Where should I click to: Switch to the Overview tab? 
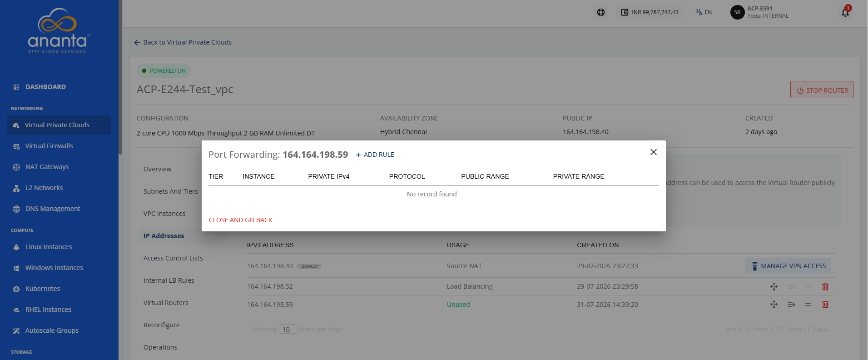click(x=158, y=169)
